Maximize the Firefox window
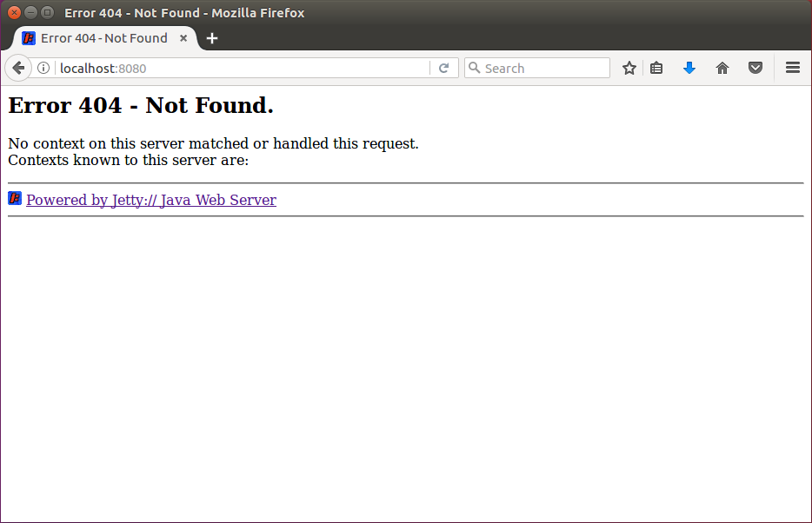This screenshot has height=523, width=812. click(x=47, y=12)
